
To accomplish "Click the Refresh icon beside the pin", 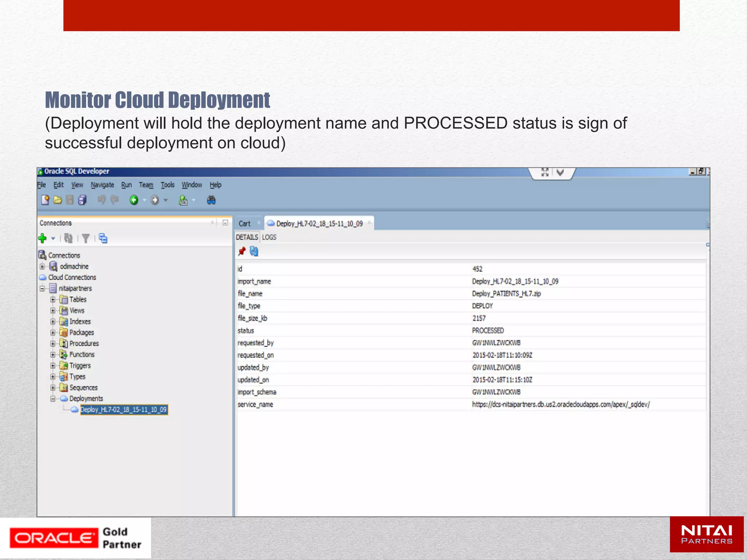I will [x=254, y=251].
